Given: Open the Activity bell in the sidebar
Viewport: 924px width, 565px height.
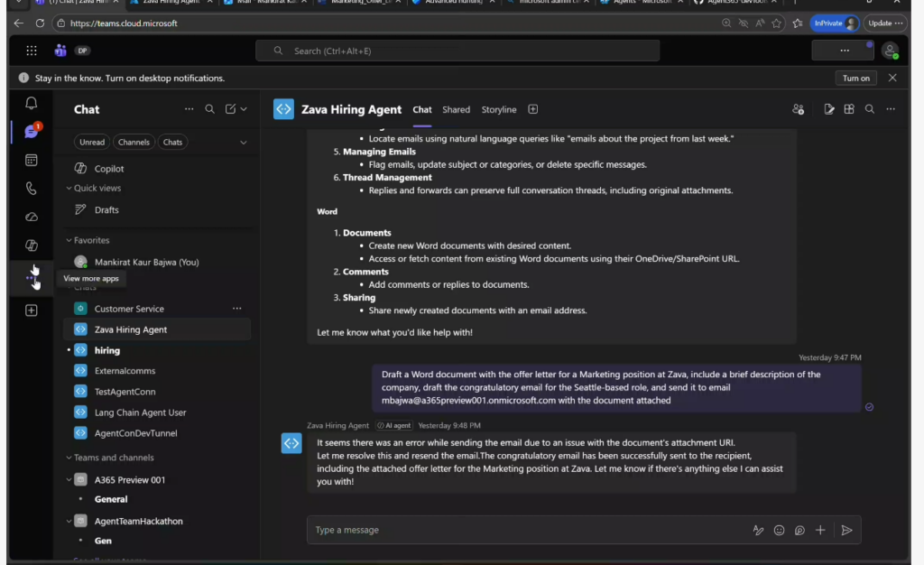Looking at the screenshot, I should [31, 104].
